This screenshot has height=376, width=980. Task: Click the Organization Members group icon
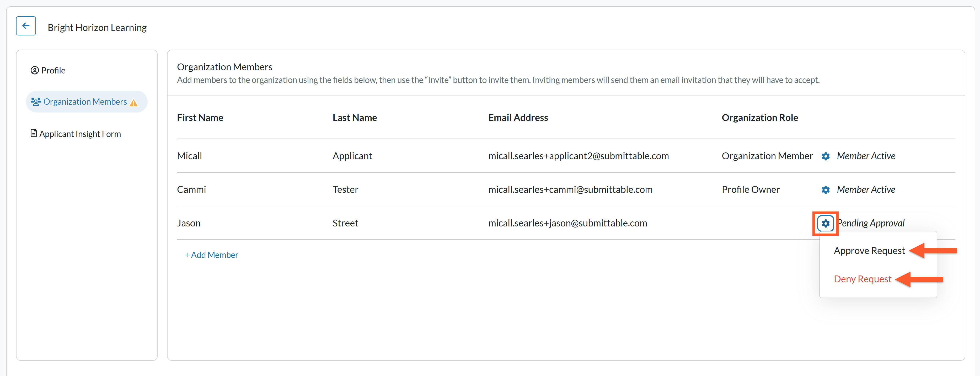click(36, 102)
